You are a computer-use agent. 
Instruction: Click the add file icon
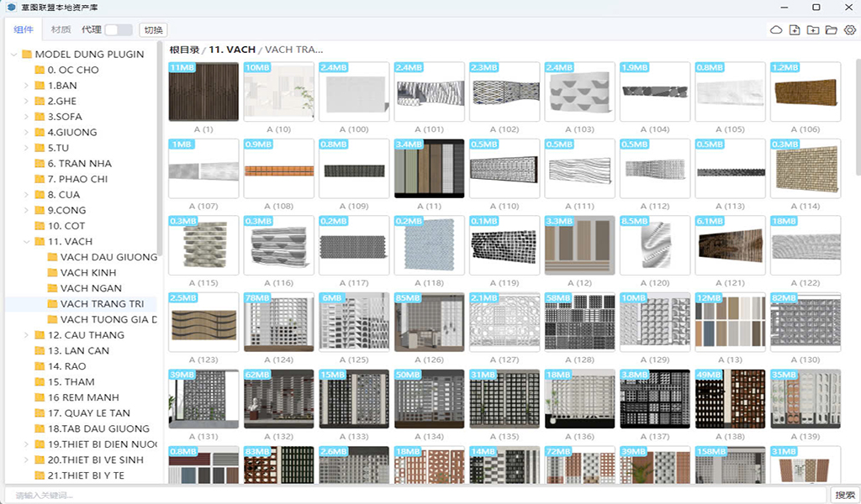[795, 30]
